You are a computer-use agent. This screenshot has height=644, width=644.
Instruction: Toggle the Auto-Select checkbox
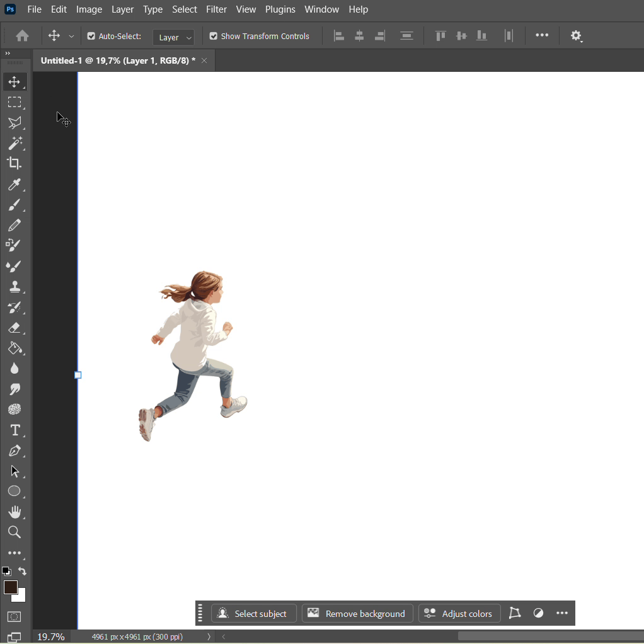(x=91, y=37)
